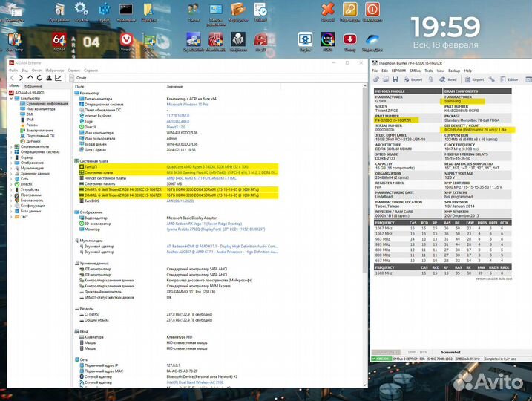Click the Save disk icon in Thaiphoon
The width and height of the screenshot is (532, 401).
395,79
